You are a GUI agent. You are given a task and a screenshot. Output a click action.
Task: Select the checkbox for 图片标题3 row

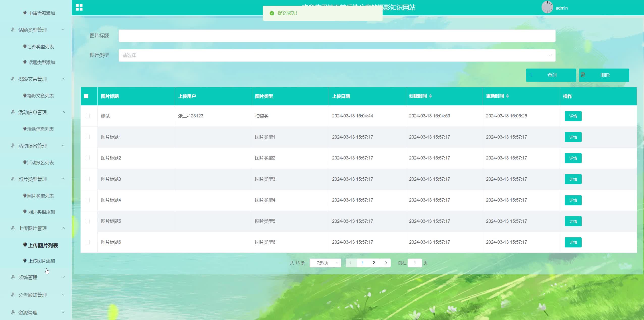pyautogui.click(x=87, y=179)
